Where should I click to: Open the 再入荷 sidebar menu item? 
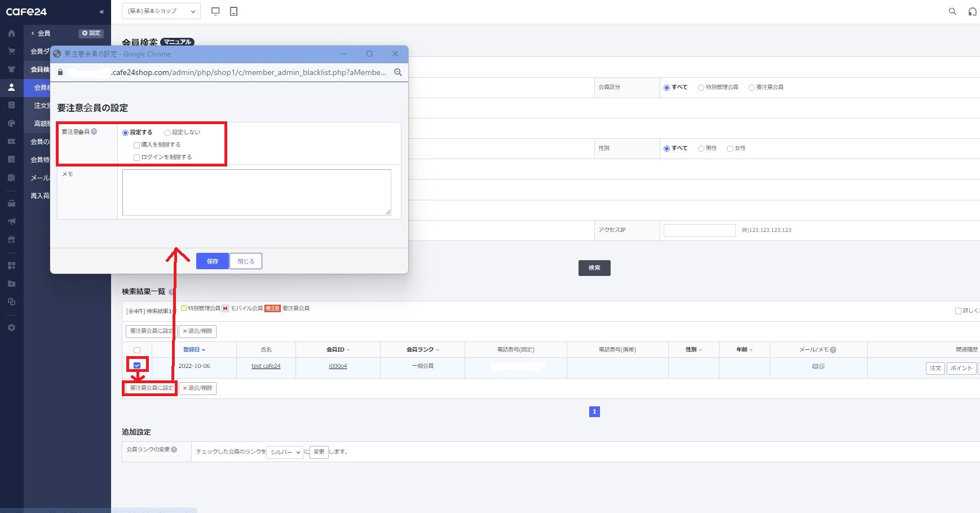point(40,196)
